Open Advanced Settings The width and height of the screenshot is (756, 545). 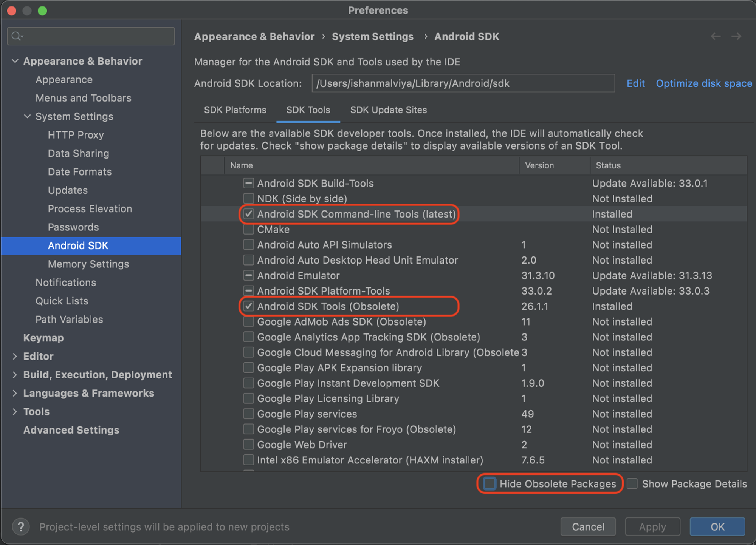[71, 430]
